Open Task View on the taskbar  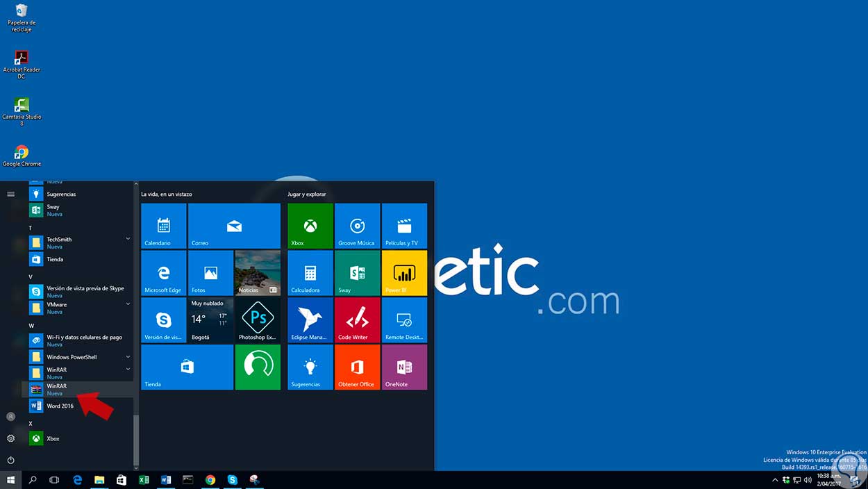pos(54,480)
